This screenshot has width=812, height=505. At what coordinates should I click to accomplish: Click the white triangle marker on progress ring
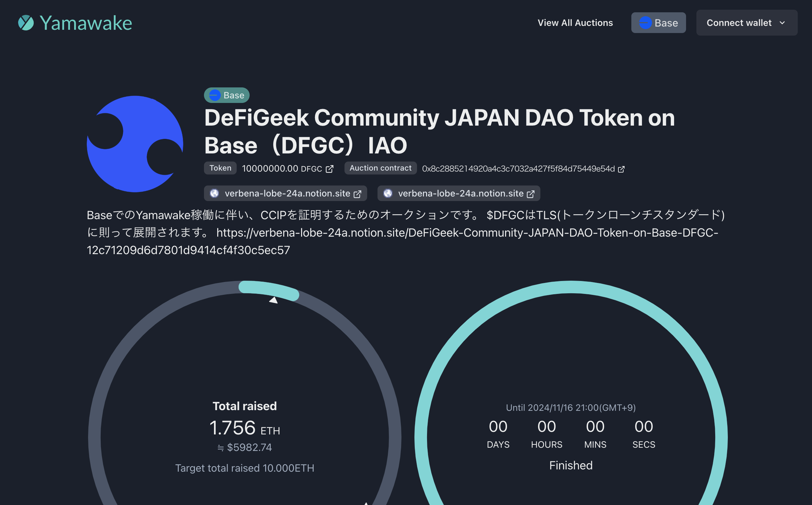point(274,300)
